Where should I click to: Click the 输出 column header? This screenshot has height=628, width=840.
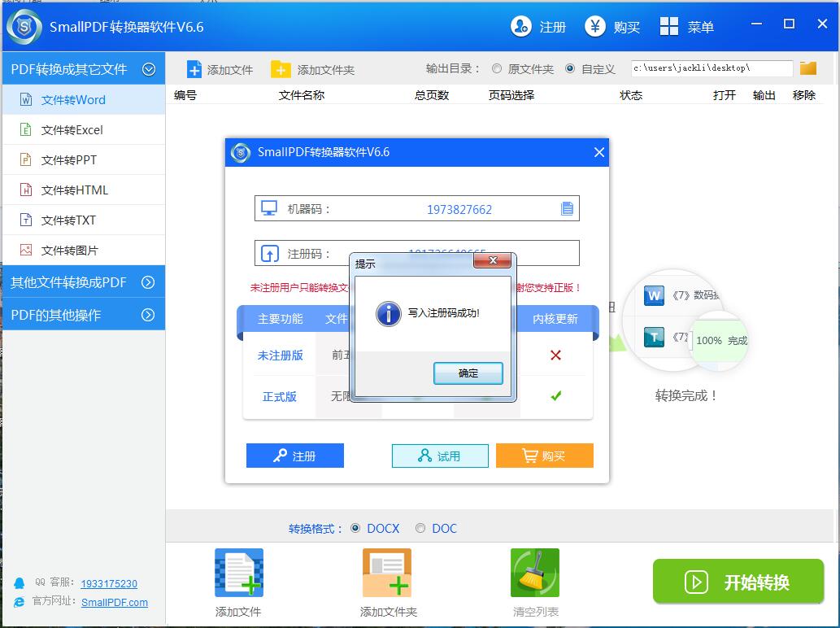(764, 95)
